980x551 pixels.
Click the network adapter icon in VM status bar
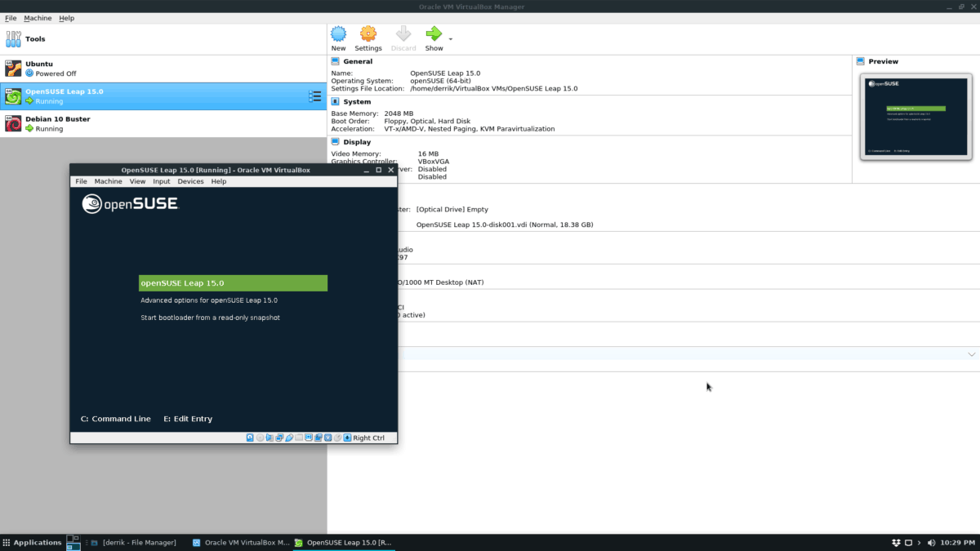[278, 438]
